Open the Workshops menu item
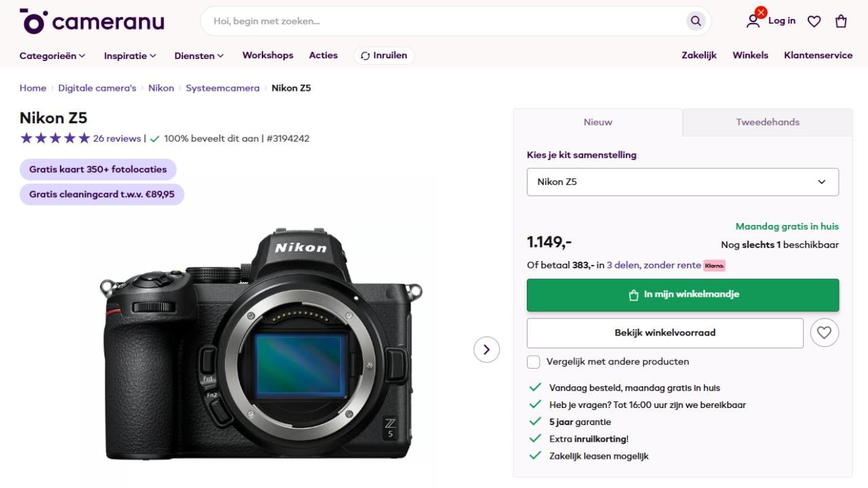This screenshot has width=868, height=488. point(268,56)
